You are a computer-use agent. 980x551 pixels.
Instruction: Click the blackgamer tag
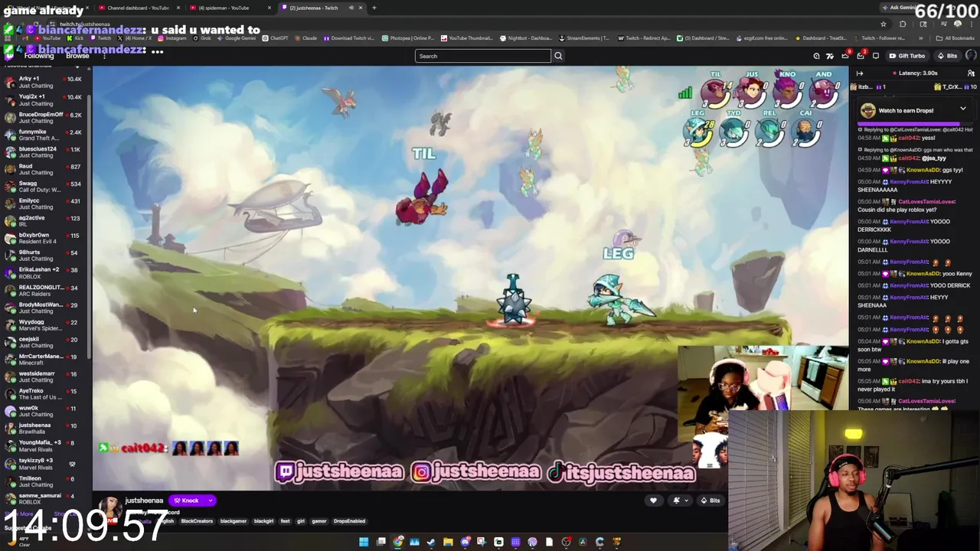click(x=234, y=521)
